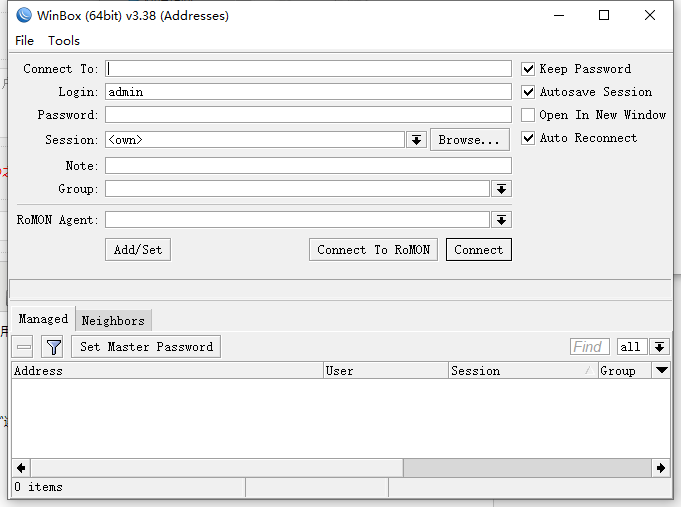
Task: Click the Connect button
Action: [478, 250]
